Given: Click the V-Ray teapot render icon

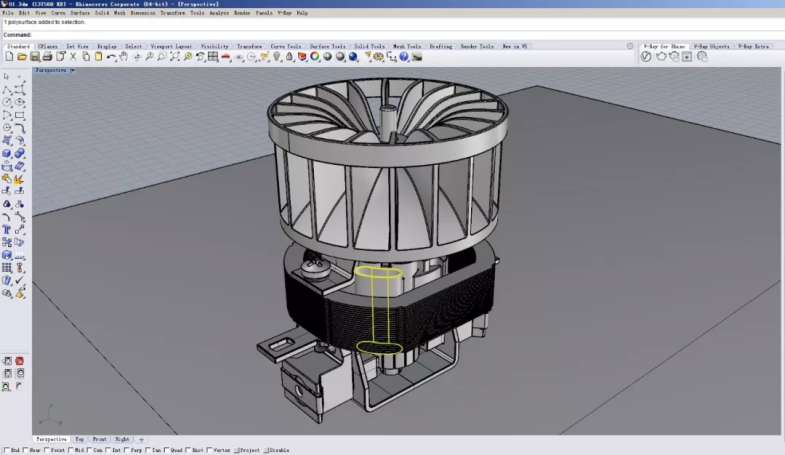Looking at the screenshot, I should (660, 57).
